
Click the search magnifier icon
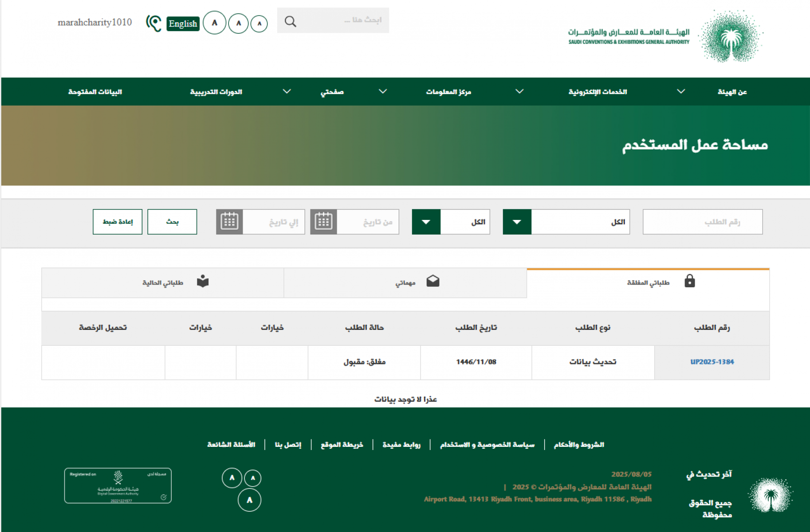tap(290, 21)
